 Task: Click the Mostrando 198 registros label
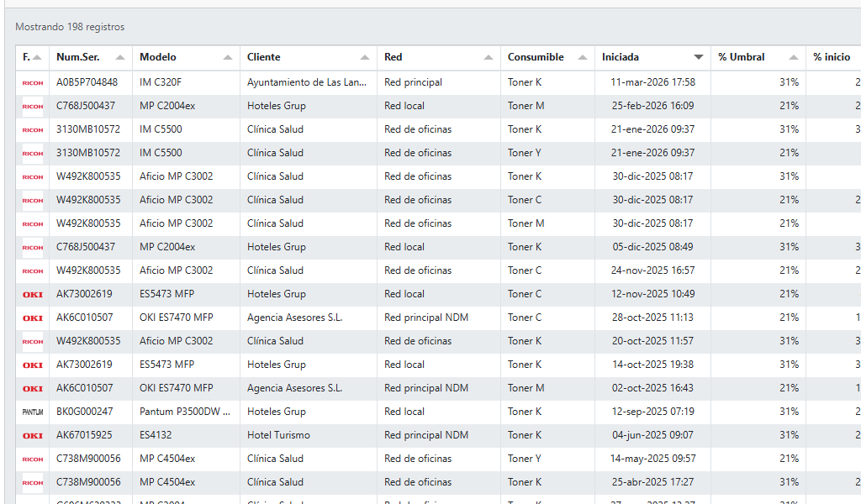(70, 27)
